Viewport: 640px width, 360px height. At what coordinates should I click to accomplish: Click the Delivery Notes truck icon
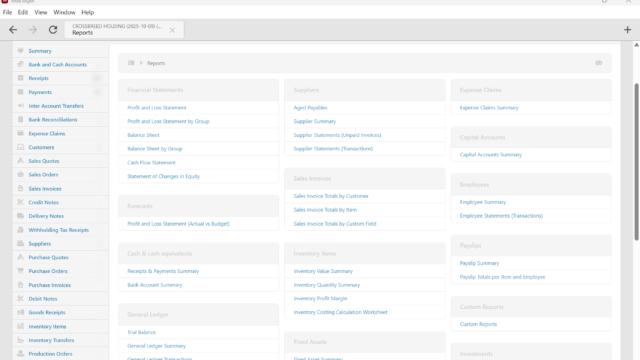coord(20,216)
